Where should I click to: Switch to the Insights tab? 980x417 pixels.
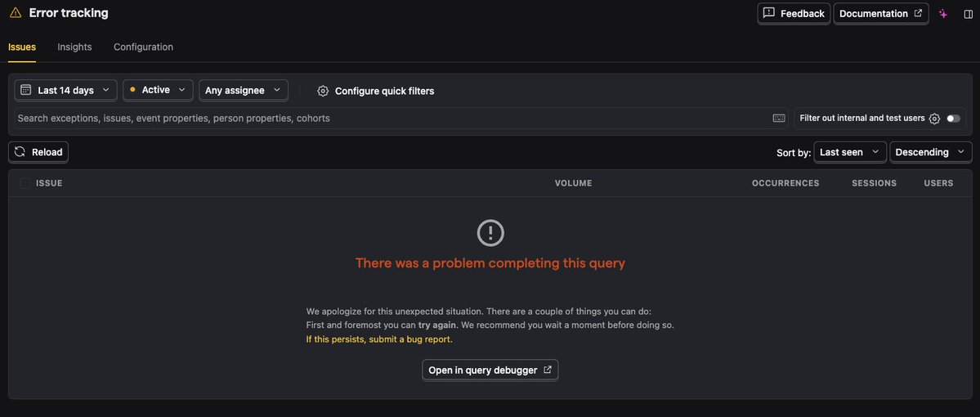click(74, 47)
